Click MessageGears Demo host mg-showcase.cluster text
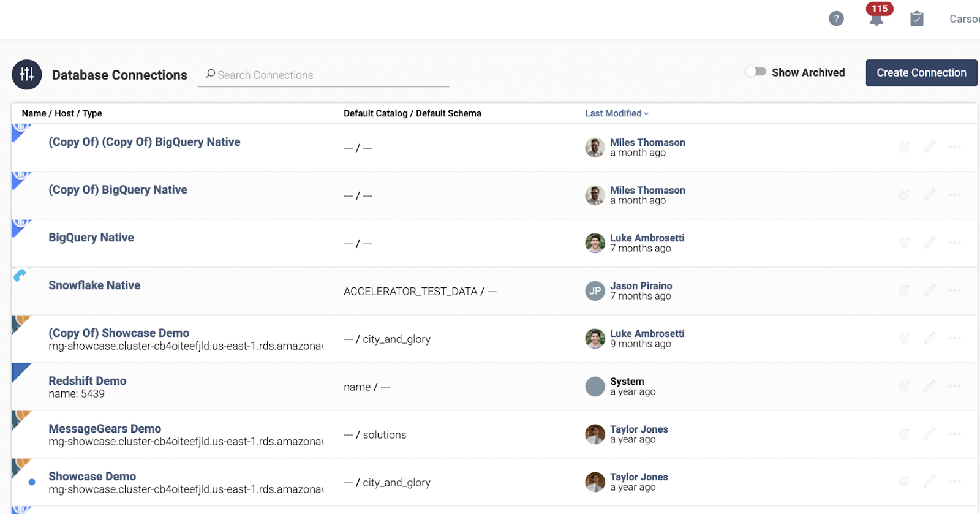 coord(186,442)
